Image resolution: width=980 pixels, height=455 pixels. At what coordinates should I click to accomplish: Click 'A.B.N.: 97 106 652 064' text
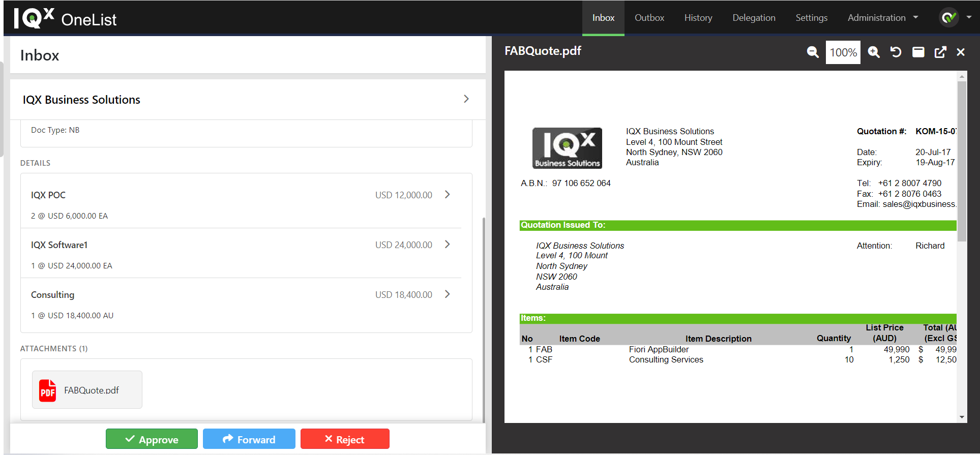click(566, 183)
